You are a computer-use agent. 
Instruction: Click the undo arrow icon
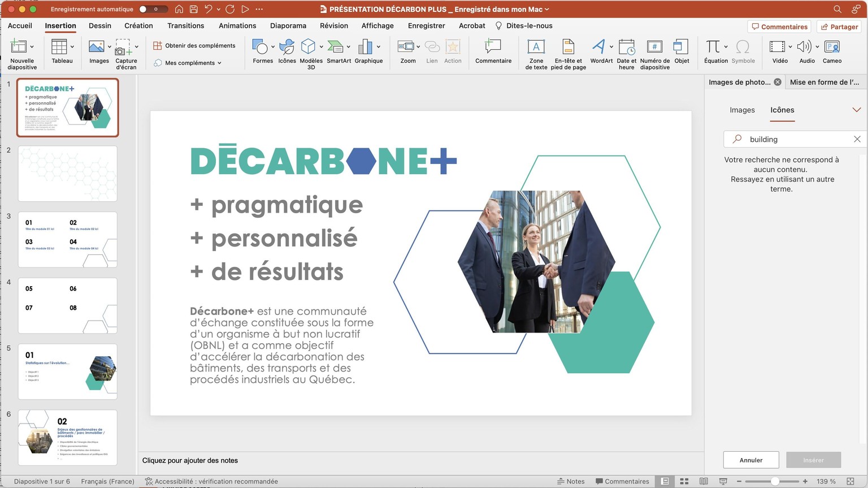tap(209, 9)
